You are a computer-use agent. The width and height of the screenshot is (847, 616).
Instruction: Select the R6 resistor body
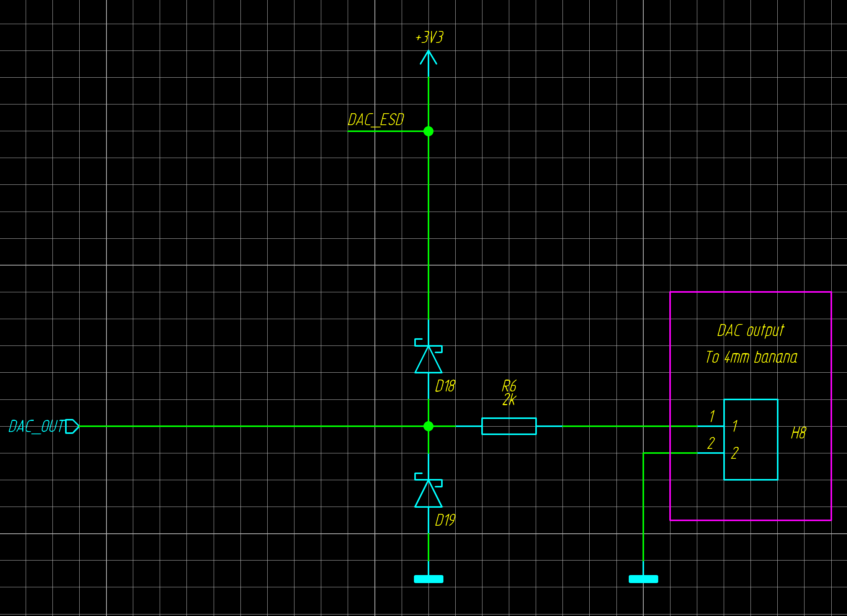509,426
